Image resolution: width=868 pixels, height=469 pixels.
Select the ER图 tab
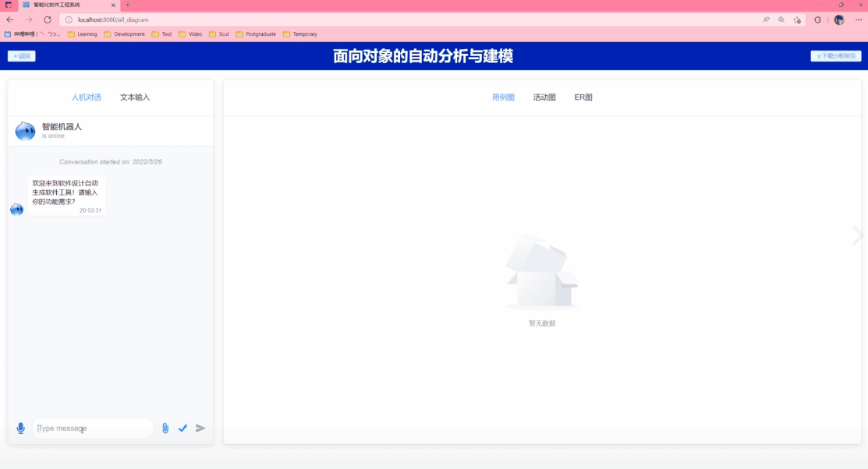[583, 97]
